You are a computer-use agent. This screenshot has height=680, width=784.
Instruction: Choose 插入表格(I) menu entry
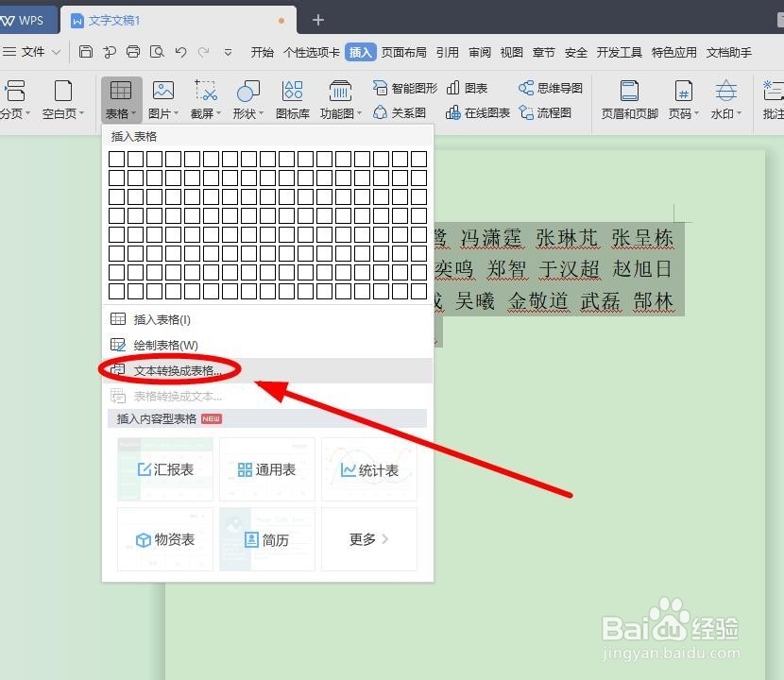267,319
